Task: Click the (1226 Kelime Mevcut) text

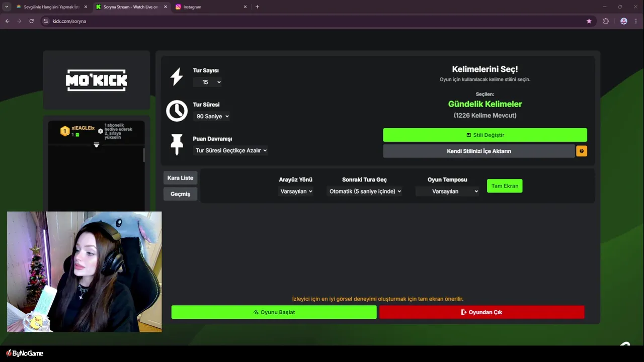Action: [x=485, y=116]
